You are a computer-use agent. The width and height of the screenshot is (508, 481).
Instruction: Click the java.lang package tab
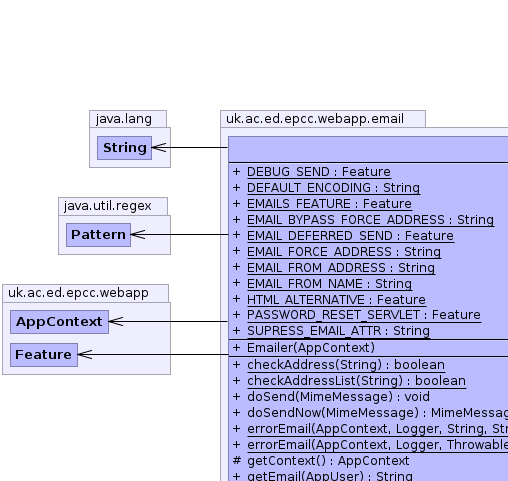[128, 119]
